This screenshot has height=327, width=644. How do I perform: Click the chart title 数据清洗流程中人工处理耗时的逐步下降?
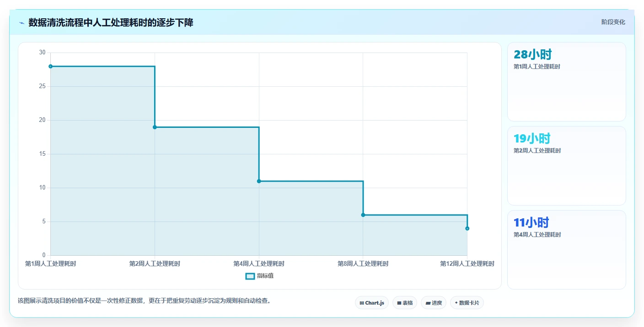[111, 22]
